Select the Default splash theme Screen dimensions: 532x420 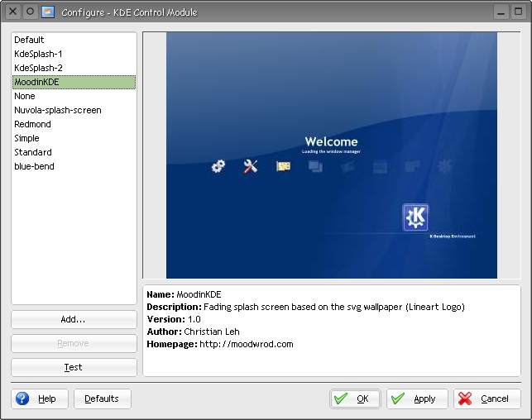(74, 40)
